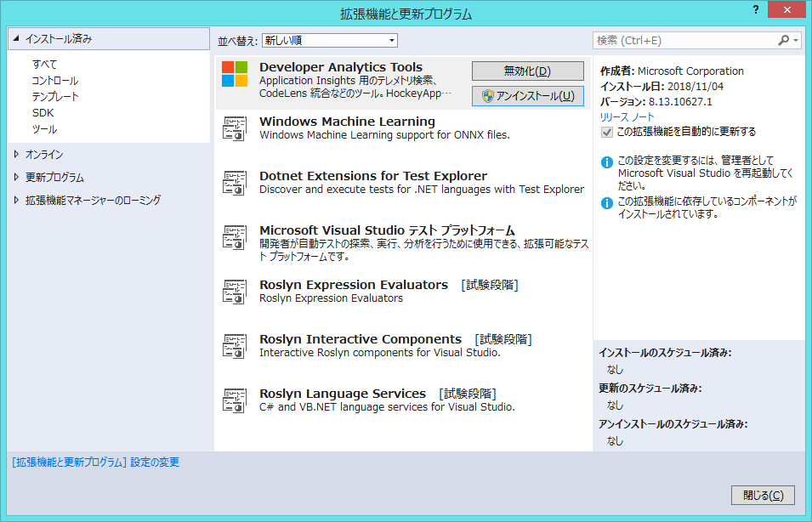
Task: Click the バージョン: 8.13.10627.1 text
Action: (656, 101)
